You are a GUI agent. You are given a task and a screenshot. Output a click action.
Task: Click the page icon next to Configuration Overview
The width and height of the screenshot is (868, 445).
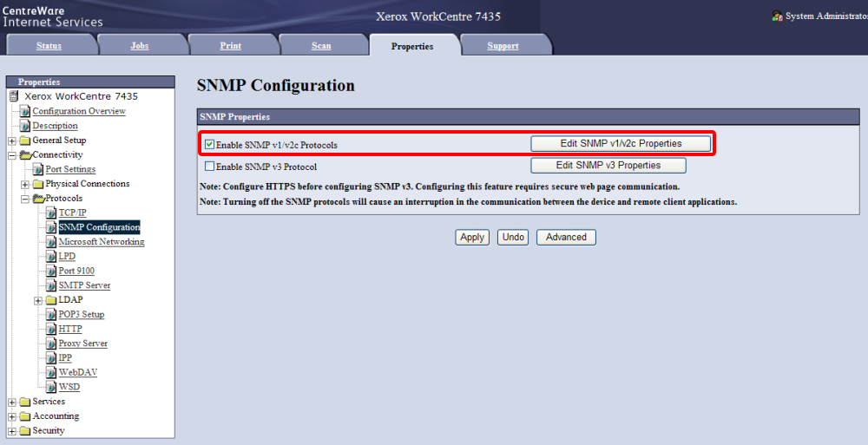[25, 111]
